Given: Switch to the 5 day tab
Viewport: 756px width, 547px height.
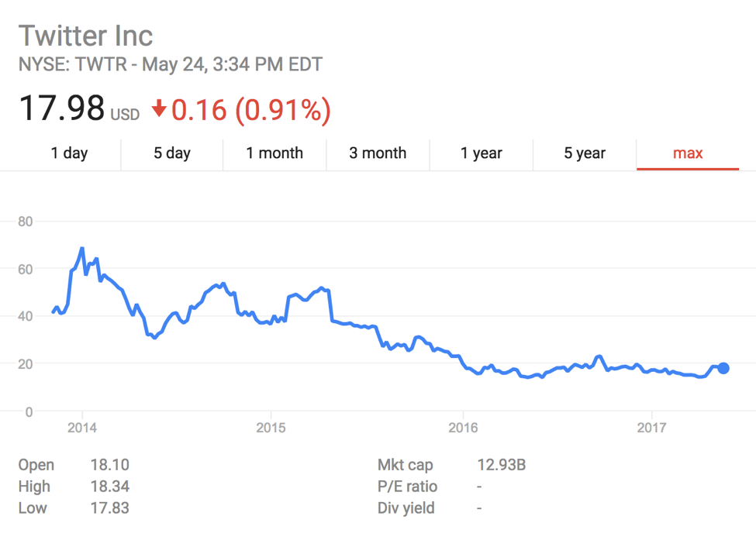Looking at the screenshot, I should pos(172,153).
